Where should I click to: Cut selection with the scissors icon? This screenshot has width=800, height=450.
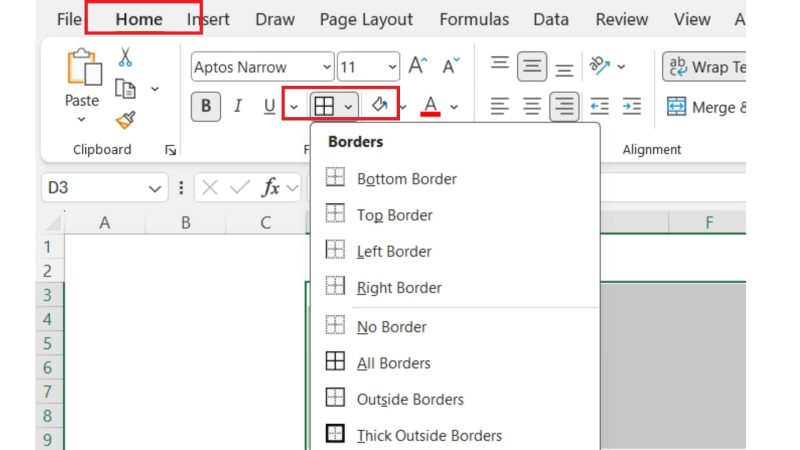(x=125, y=57)
